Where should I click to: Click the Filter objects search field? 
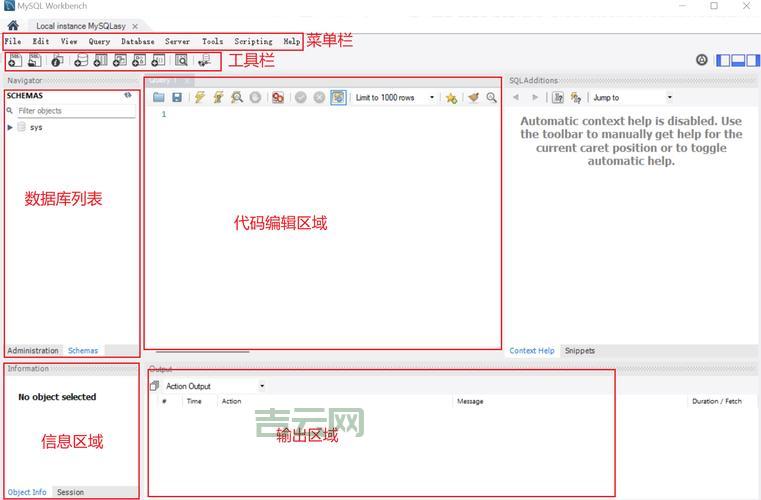tap(76, 111)
